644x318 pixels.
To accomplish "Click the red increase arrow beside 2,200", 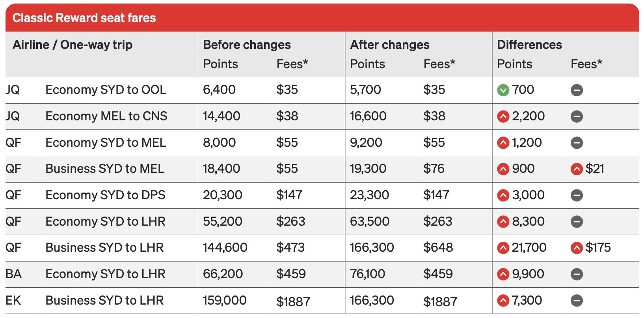I will pyautogui.click(x=503, y=117).
